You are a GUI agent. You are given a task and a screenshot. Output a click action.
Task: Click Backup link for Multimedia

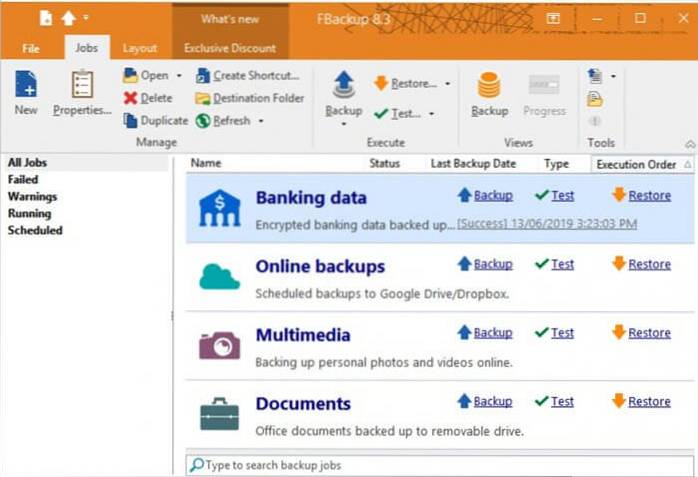pos(493,333)
